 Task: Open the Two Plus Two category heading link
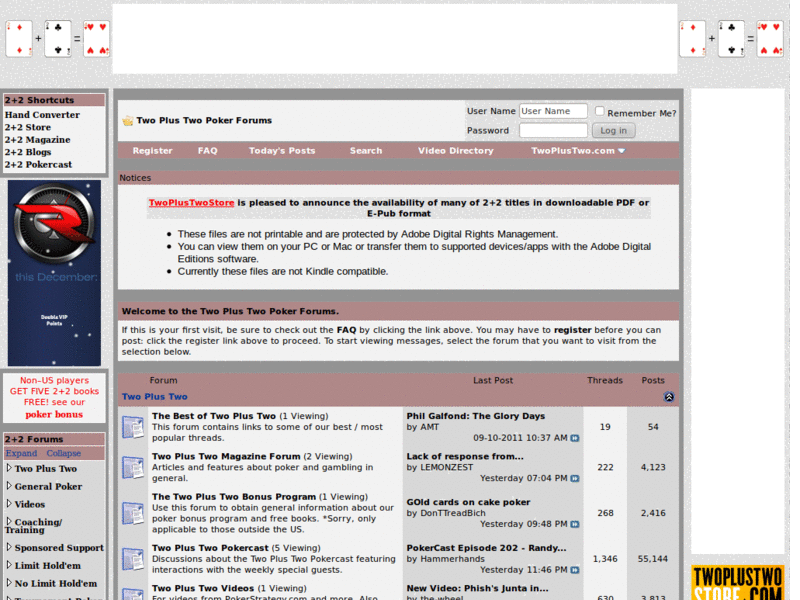pyautogui.click(x=155, y=396)
